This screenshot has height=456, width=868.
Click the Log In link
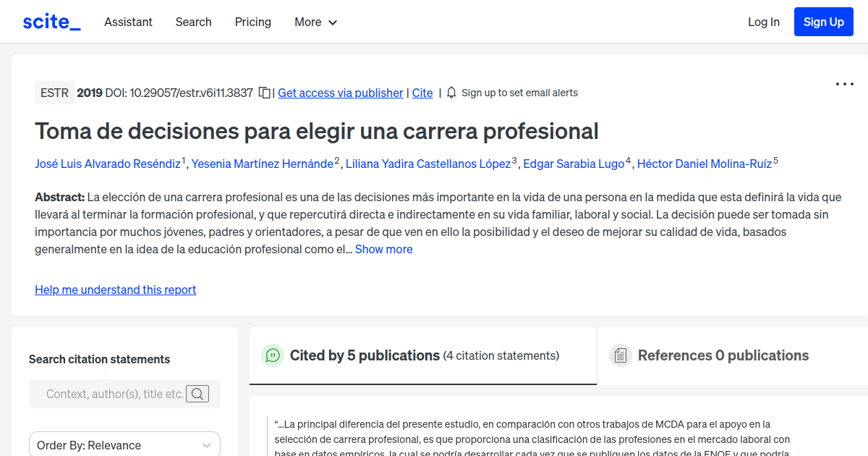pyautogui.click(x=764, y=22)
